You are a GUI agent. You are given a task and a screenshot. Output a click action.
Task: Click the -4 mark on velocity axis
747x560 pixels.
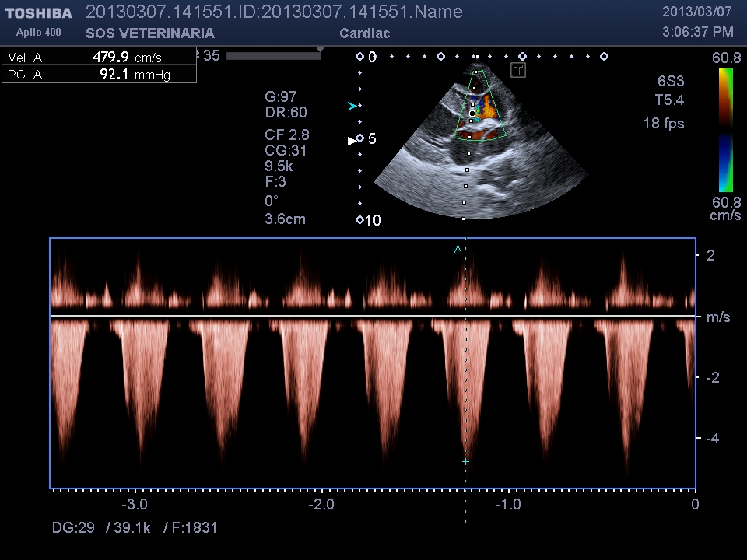click(712, 439)
